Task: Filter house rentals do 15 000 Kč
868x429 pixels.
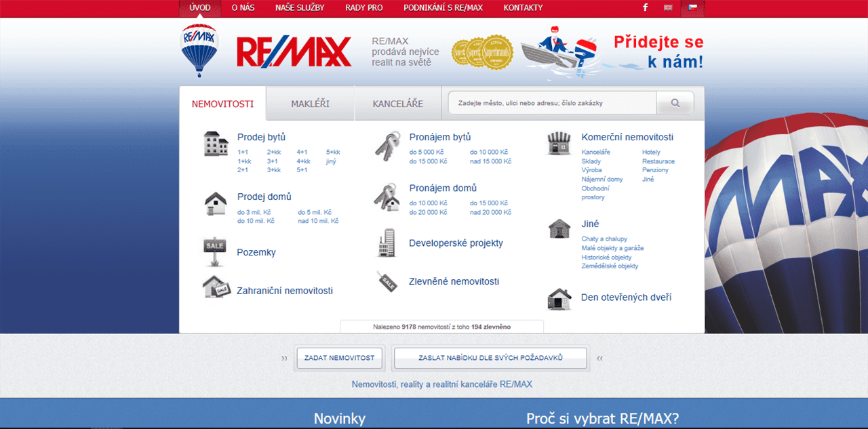Action: 489,203
